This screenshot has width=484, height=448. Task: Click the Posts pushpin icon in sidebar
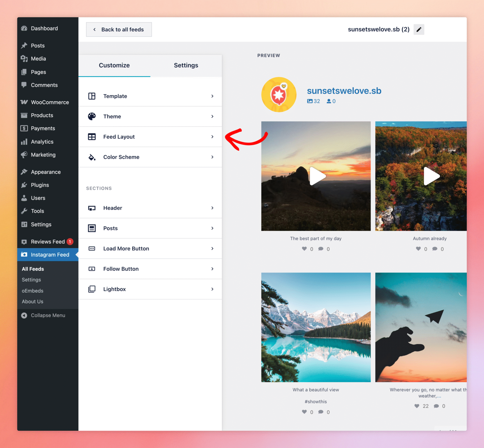(x=24, y=46)
